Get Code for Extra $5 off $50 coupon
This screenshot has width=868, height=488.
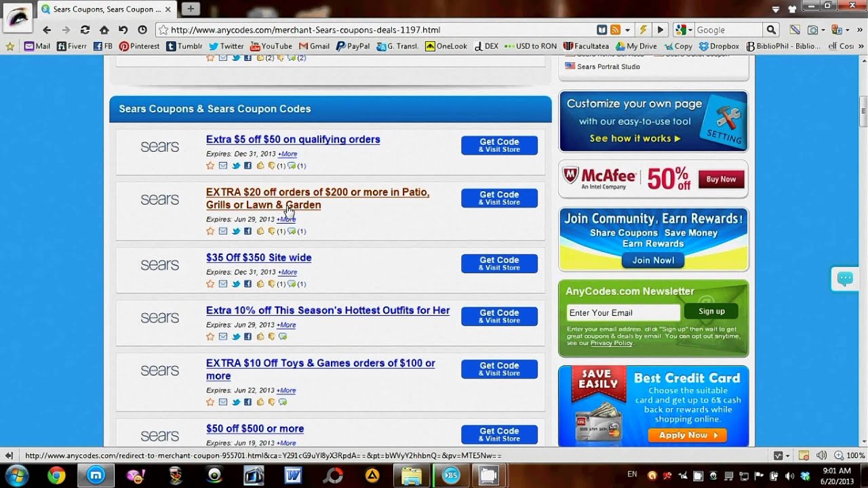499,145
